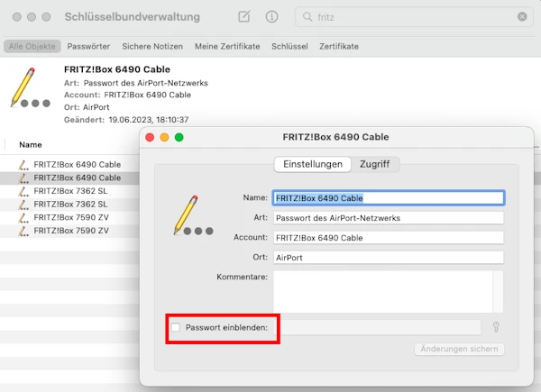Click pencil icon of first 7590 ZV row
This screenshot has width=541, height=392.
(x=23, y=218)
